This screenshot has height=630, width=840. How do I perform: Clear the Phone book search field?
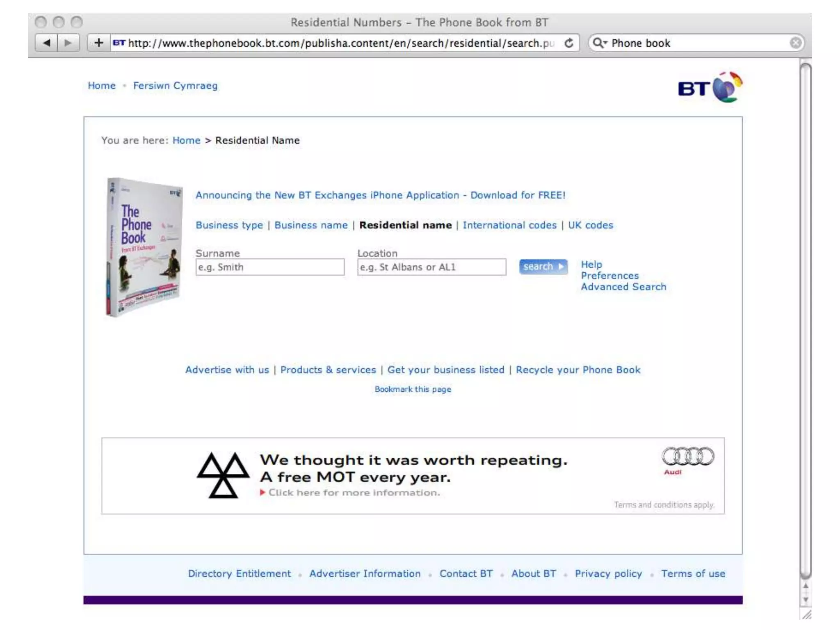coord(796,43)
